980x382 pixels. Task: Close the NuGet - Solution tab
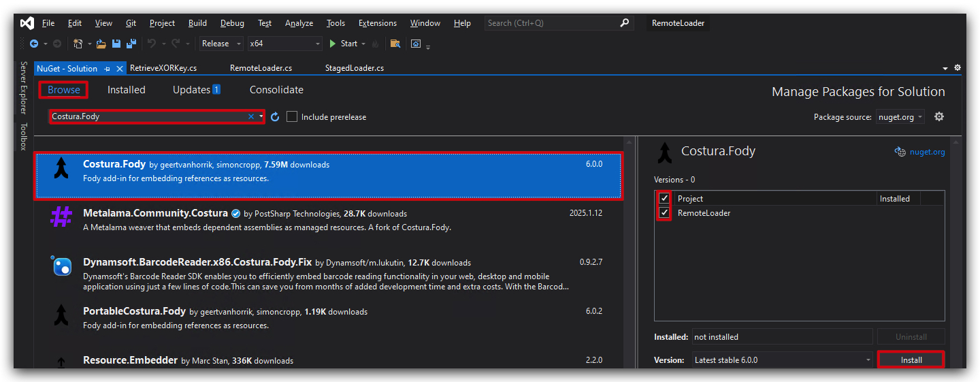(120, 69)
